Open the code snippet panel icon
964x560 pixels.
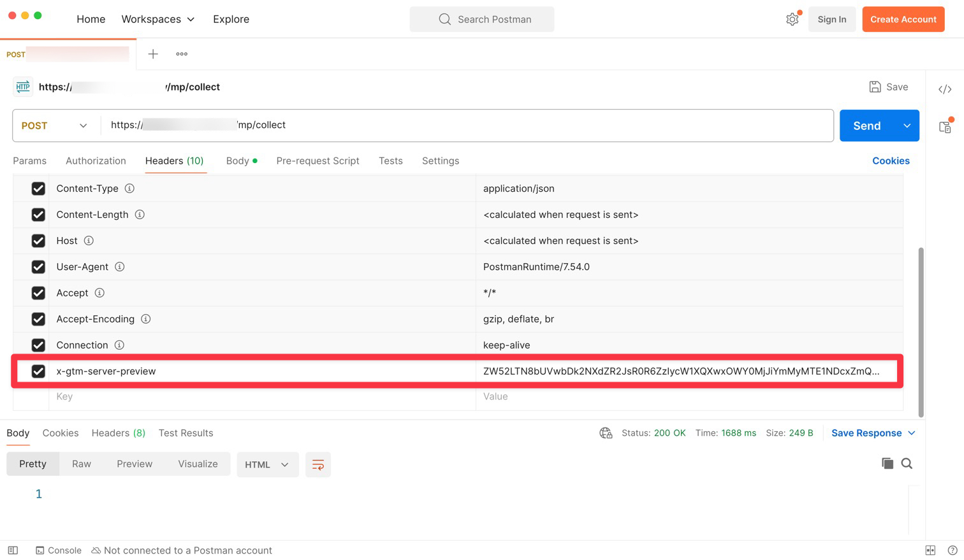pyautogui.click(x=945, y=89)
